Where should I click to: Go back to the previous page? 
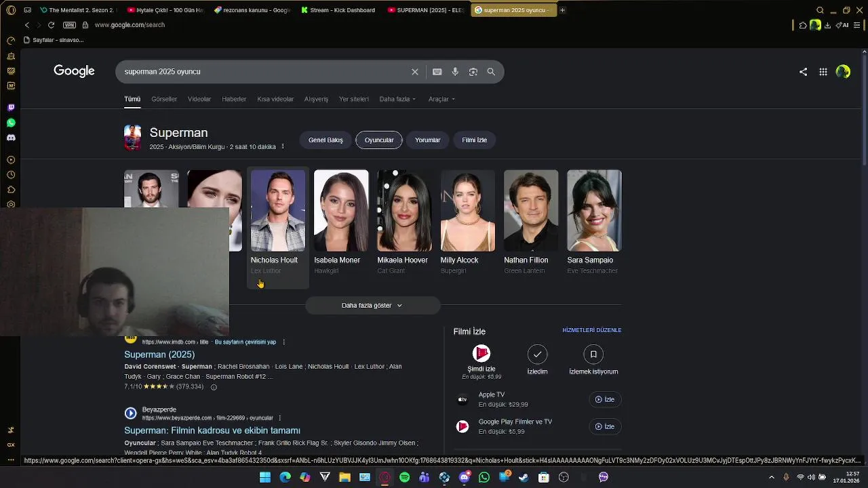(27, 25)
